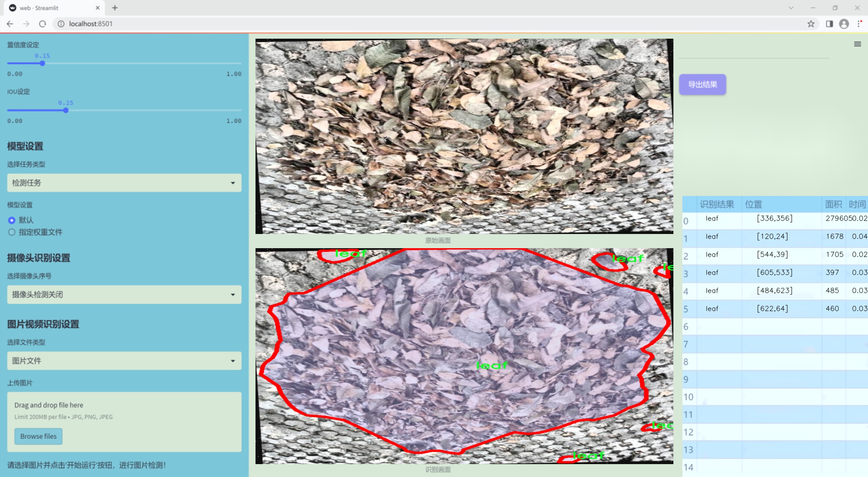Image resolution: width=868 pixels, height=477 pixels.
Task: Click the confidence slider handle at 0.15
Action: [43, 63]
